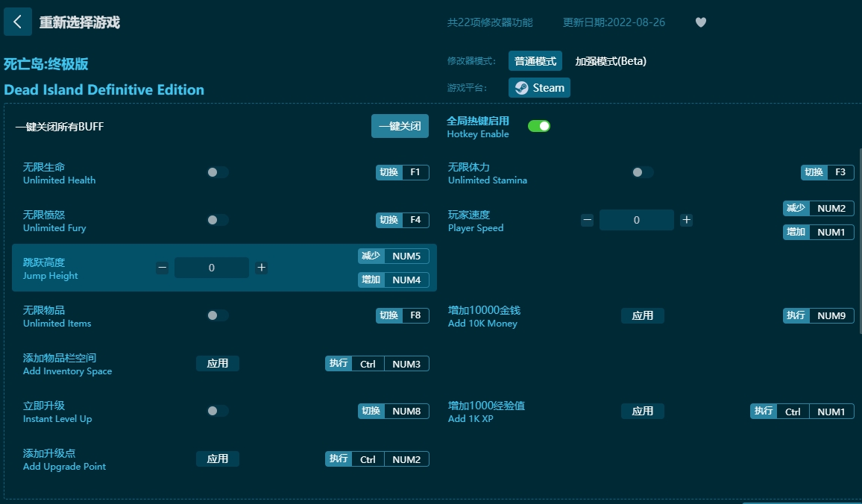Image resolution: width=862 pixels, height=504 pixels.
Task: Turn on Unlimited Fury
Action: pyautogui.click(x=217, y=219)
